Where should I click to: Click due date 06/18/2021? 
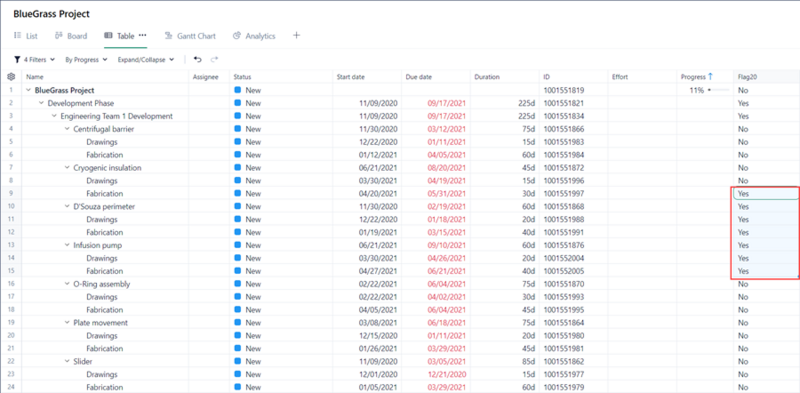[446, 323]
